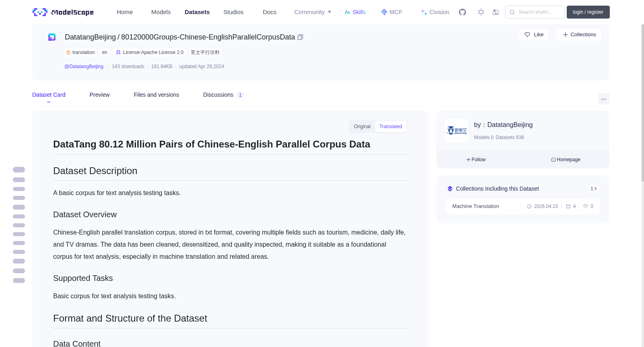Expand the collections count chevron
The width and height of the screenshot is (644, 347).
point(594,189)
